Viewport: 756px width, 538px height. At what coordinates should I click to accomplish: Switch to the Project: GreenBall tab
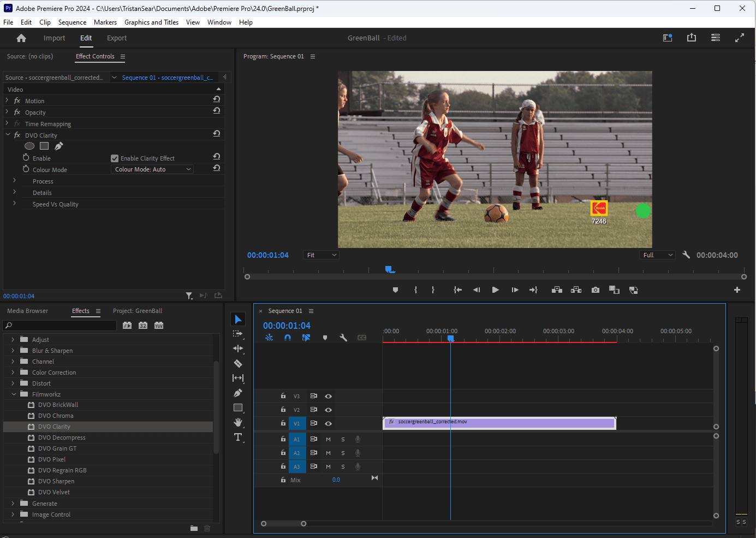pos(138,310)
